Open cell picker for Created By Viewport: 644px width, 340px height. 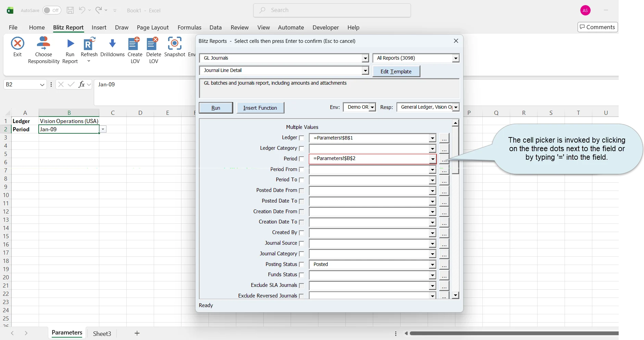click(x=444, y=233)
